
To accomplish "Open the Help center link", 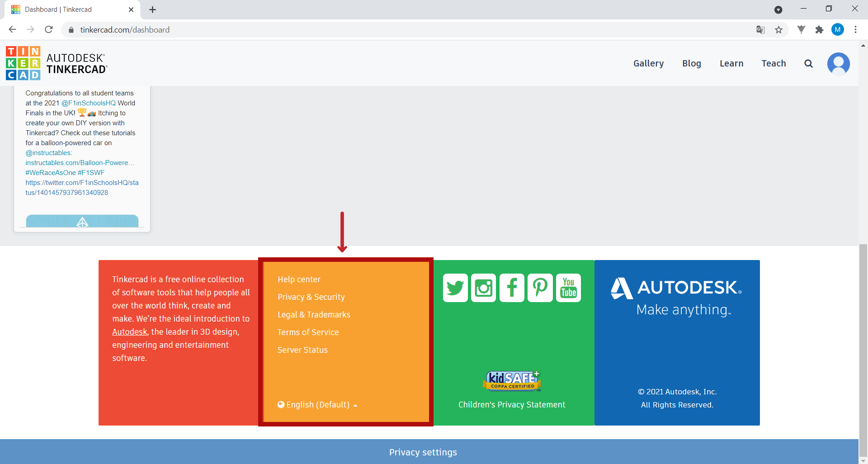I will [x=299, y=279].
